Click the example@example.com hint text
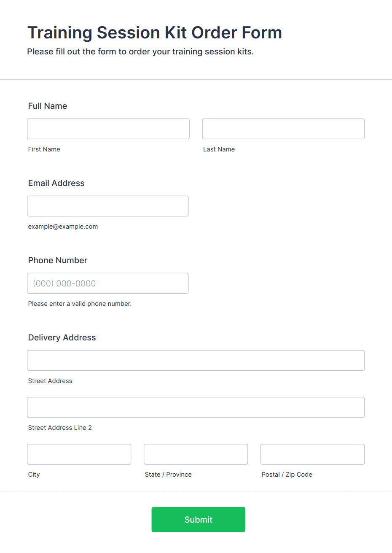The width and height of the screenshot is (392, 553). point(63,227)
